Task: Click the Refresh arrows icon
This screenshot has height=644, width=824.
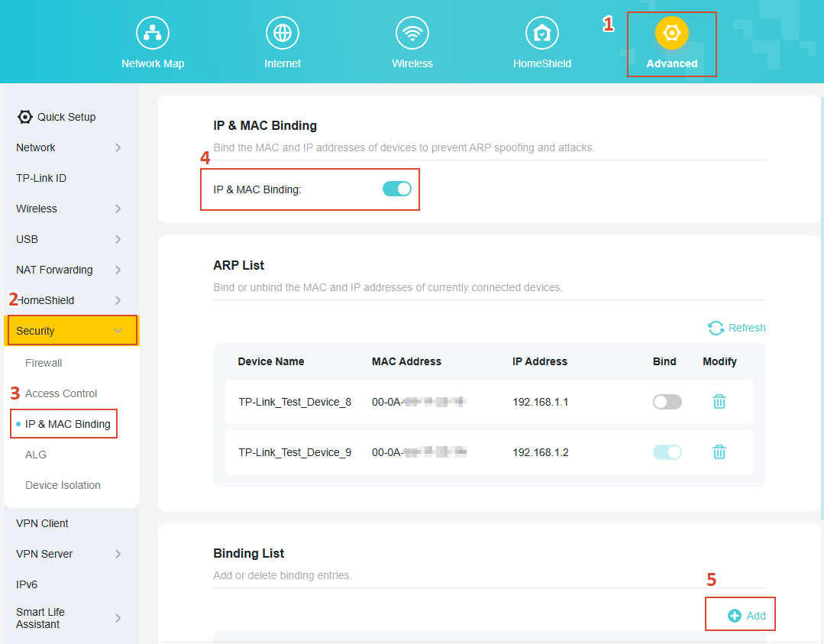Action: (x=716, y=328)
